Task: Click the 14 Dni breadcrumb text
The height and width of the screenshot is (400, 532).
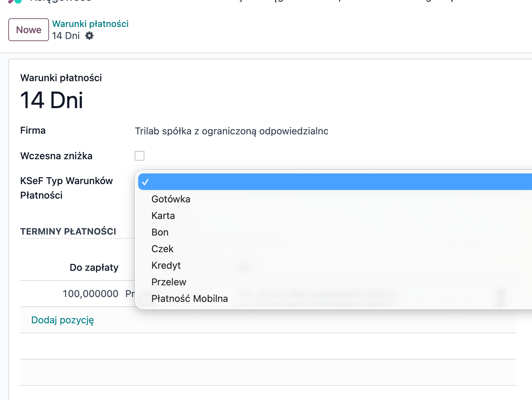Action: [x=66, y=36]
